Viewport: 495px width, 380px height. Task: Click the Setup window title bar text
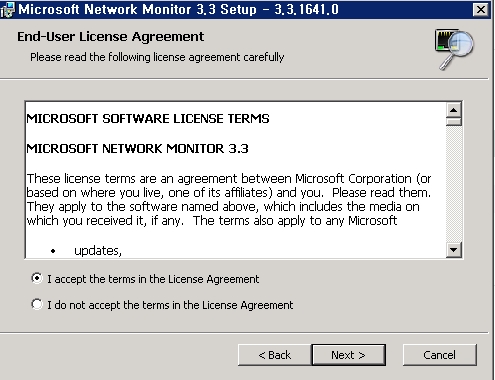[x=178, y=10]
